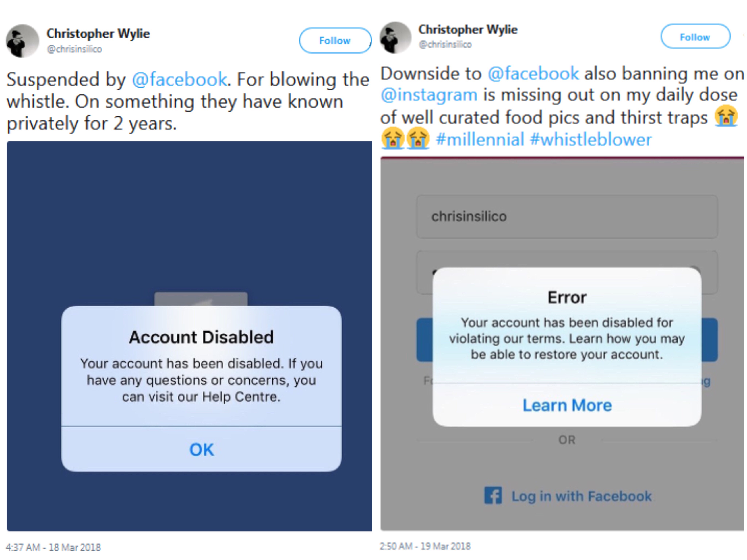The width and height of the screenshot is (747, 560).
Task: Follow Christopher Wylie in right tweet
Action: [695, 36]
